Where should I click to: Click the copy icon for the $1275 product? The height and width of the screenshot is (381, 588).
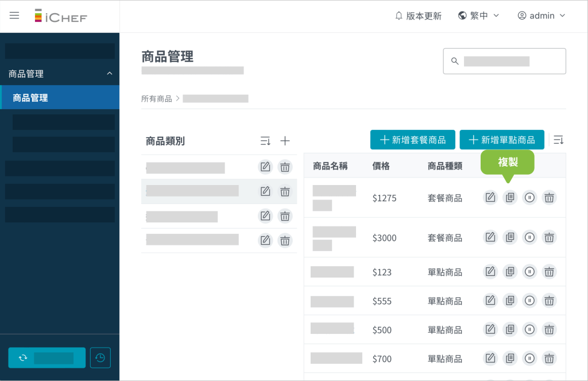pos(510,198)
